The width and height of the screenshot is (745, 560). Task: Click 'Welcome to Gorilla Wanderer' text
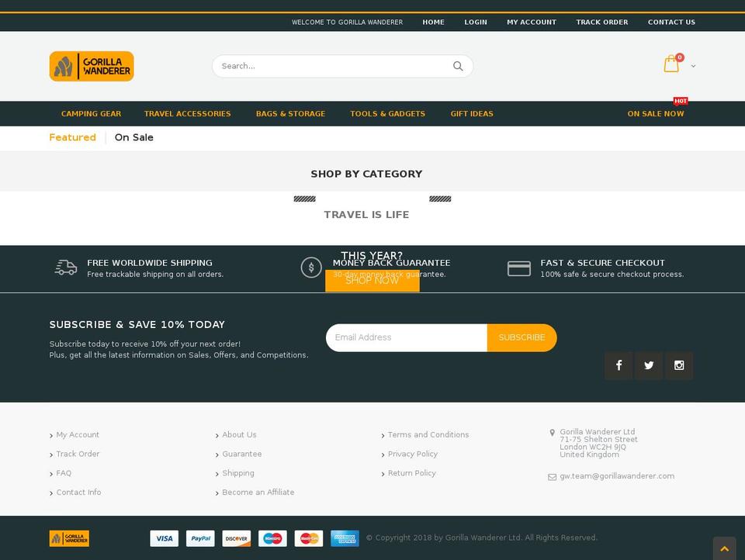(x=348, y=22)
